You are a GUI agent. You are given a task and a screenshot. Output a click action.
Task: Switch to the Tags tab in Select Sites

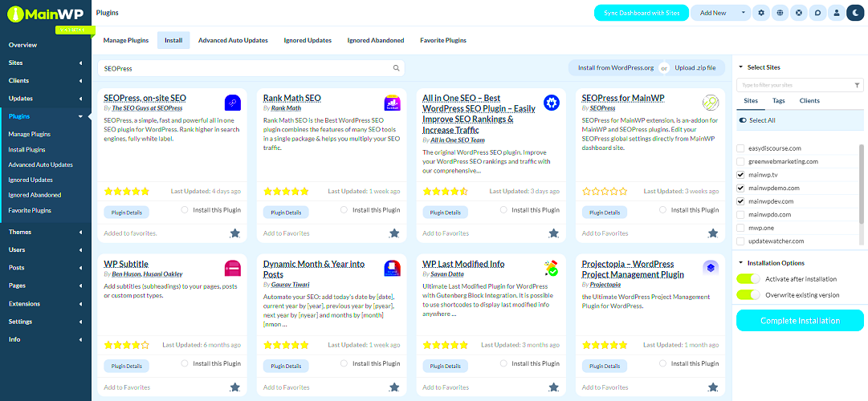click(x=779, y=101)
